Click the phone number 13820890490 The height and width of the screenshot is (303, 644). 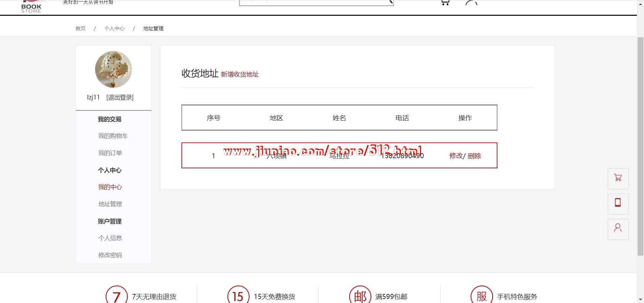click(402, 156)
